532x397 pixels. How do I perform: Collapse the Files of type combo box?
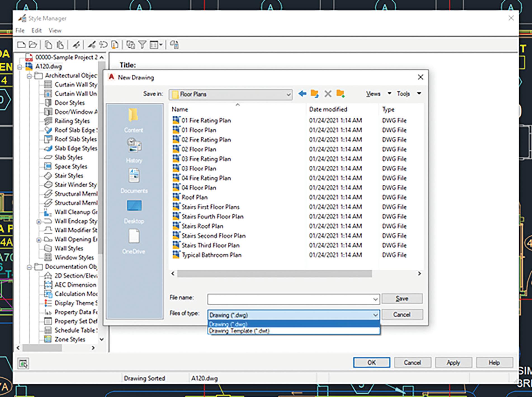[375, 315]
